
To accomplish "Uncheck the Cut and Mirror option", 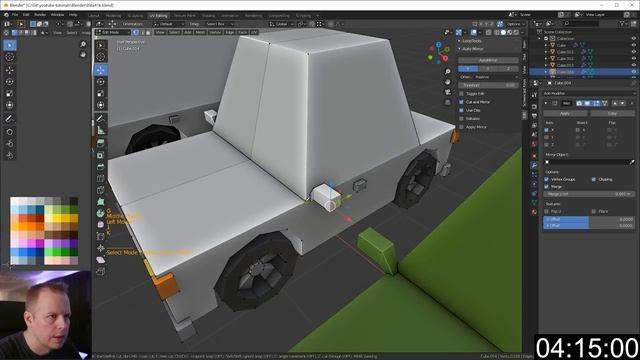I will tap(462, 102).
